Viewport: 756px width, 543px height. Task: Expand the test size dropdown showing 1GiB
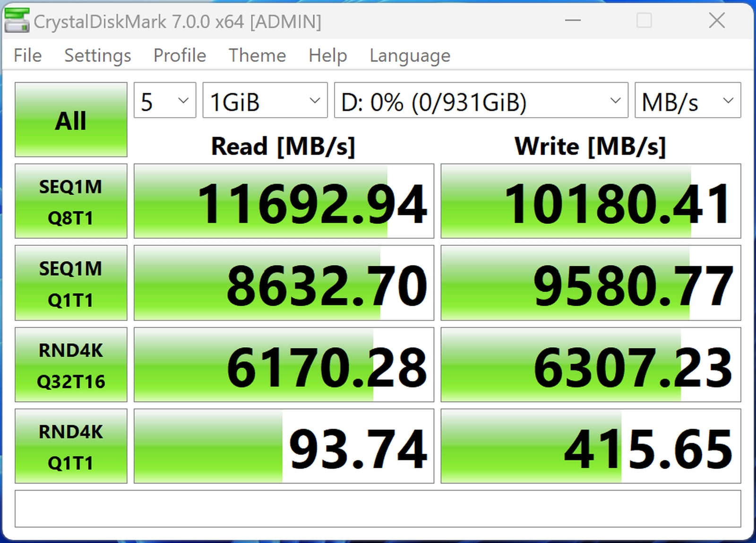click(265, 100)
